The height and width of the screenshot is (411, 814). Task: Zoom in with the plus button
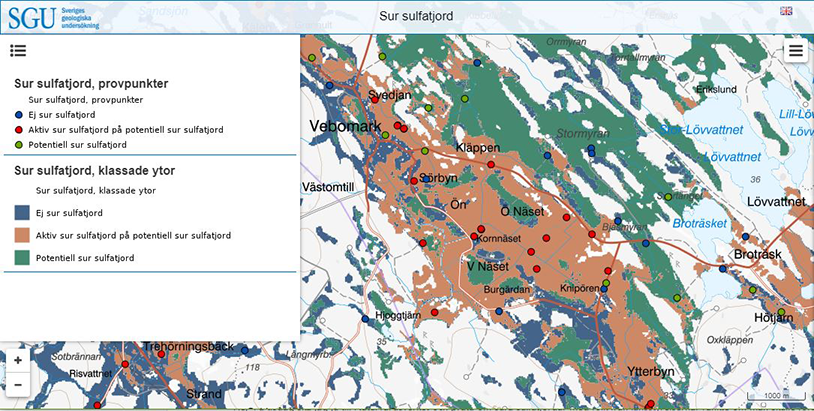(17, 360)
